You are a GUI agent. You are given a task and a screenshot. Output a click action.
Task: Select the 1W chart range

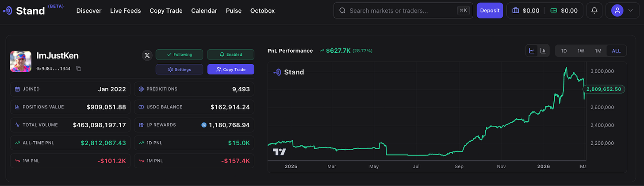point(581,51)
